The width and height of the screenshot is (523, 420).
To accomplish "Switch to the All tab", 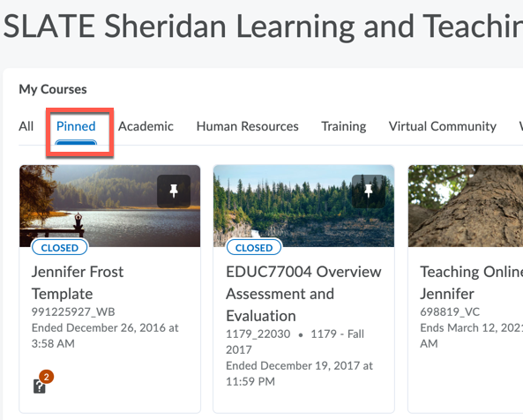I will (26, 126).
